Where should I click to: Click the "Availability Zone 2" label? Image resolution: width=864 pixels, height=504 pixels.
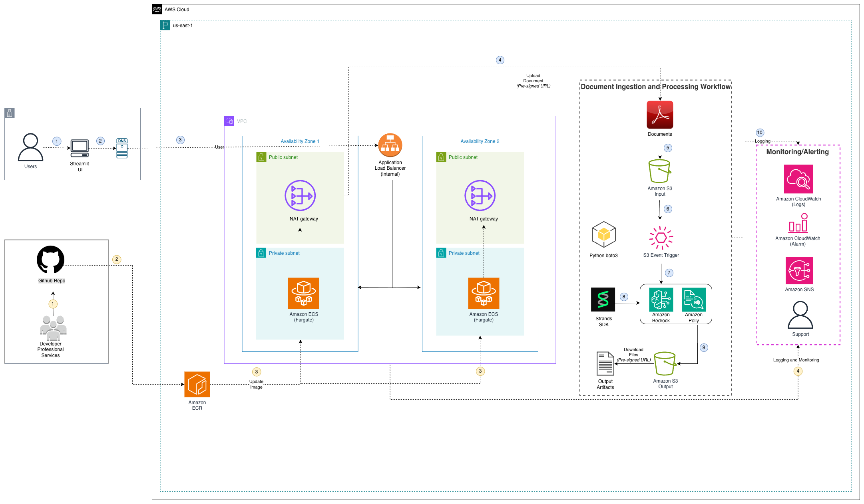click(480, 141)
